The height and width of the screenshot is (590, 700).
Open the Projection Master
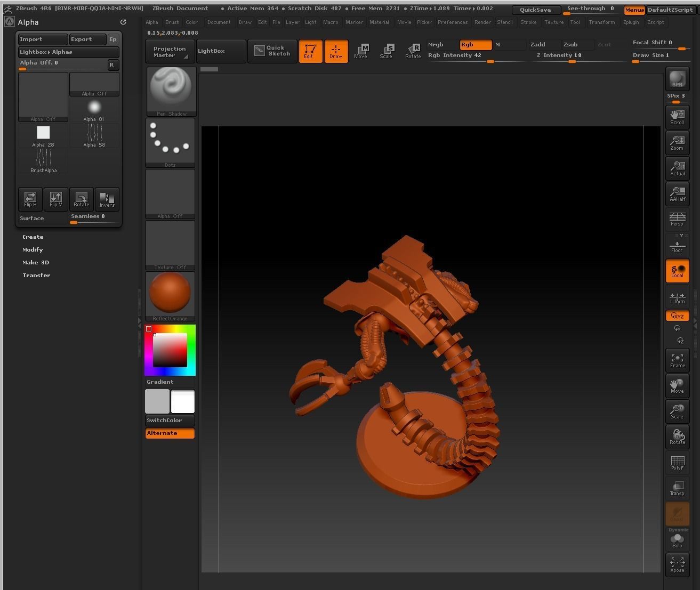(170, 51)
